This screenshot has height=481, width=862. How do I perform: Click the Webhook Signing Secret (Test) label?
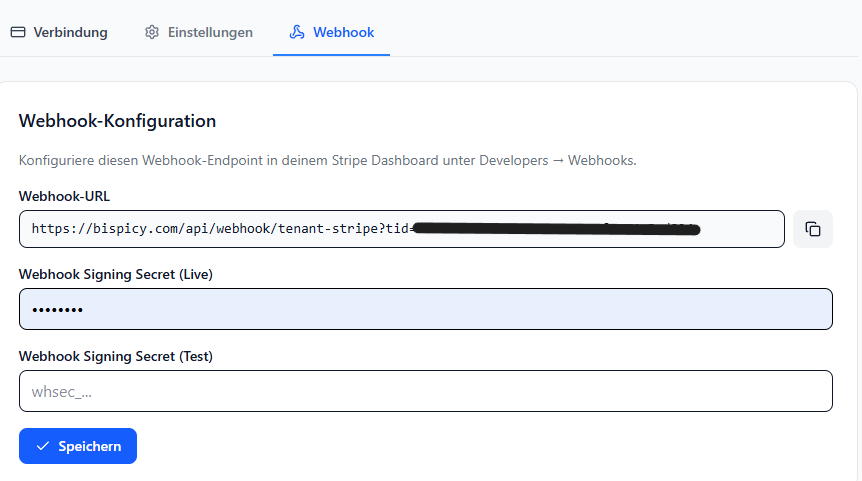(115, 356)
